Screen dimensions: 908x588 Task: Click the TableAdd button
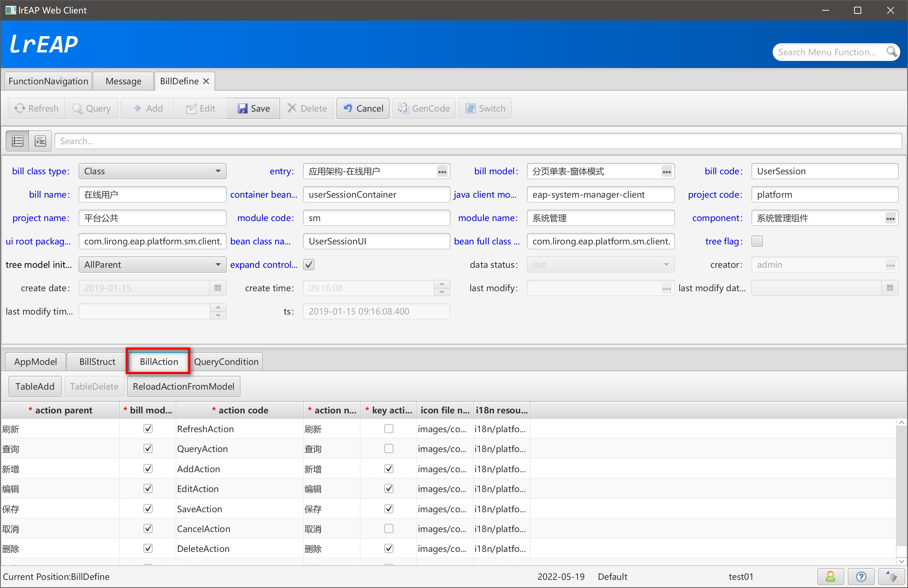coord(35,386)
